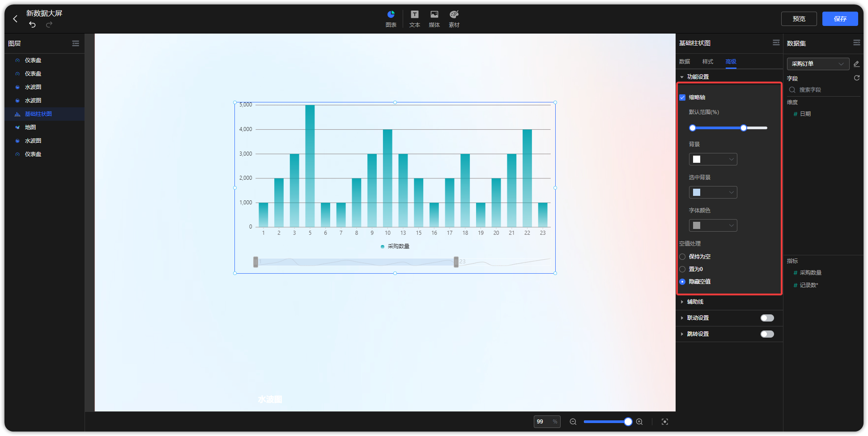Select the first 仪表盘 layer

pyautogui.click(x=45, y=60)
